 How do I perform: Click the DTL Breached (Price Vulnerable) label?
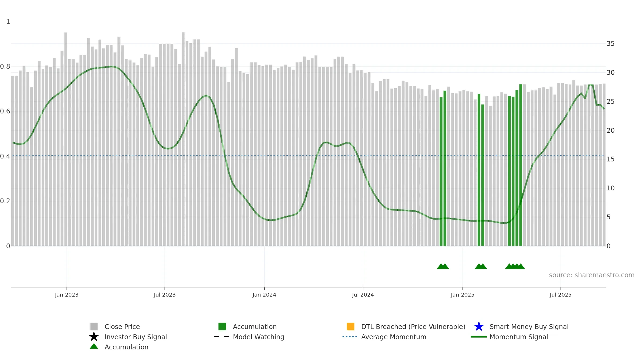coord(413,327)
